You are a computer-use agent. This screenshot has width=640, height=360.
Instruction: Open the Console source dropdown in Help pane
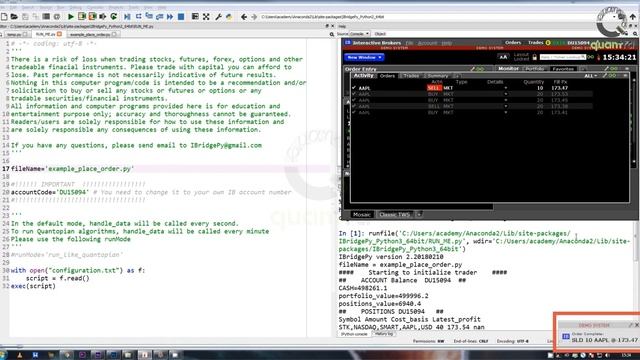(x=360, y=34)
